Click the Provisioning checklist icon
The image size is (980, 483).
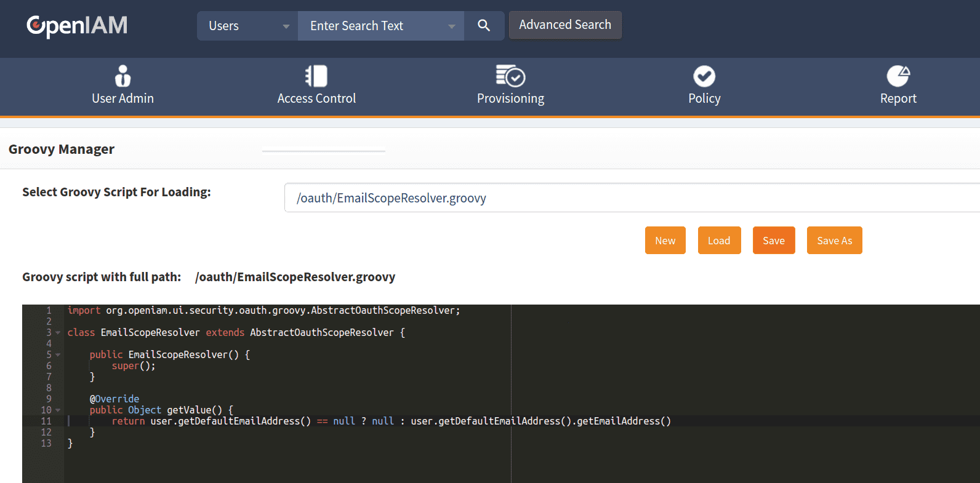[x=510, y=76]
